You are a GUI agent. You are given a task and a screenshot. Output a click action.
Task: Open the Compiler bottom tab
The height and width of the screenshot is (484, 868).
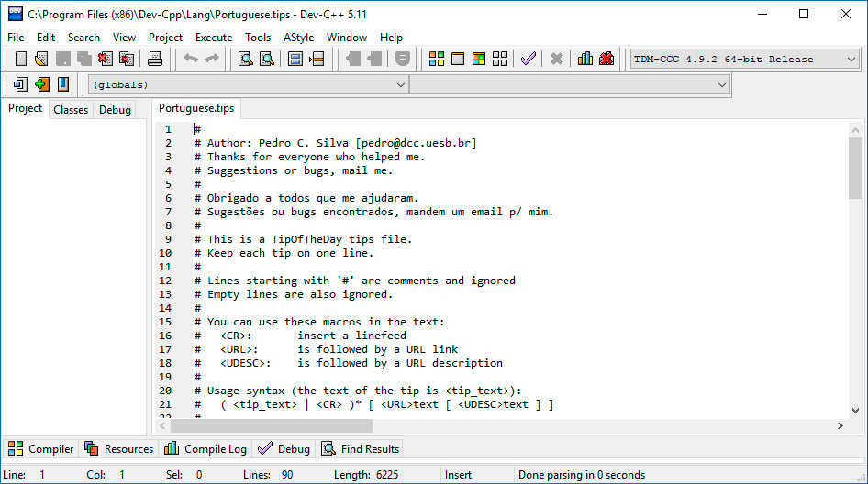pos(41,448)
